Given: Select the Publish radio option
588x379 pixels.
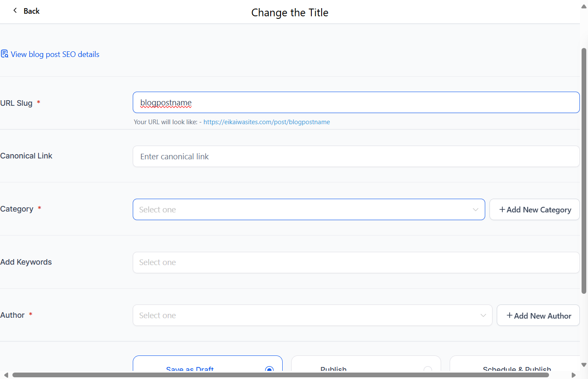Looking at the screenshot, I should coord(427,370).
